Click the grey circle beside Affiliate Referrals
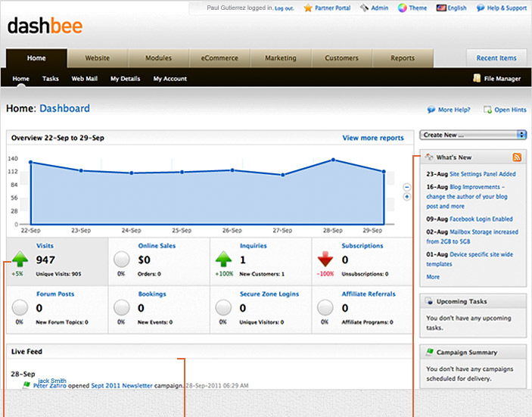The image size is (532, 417). 325,307
